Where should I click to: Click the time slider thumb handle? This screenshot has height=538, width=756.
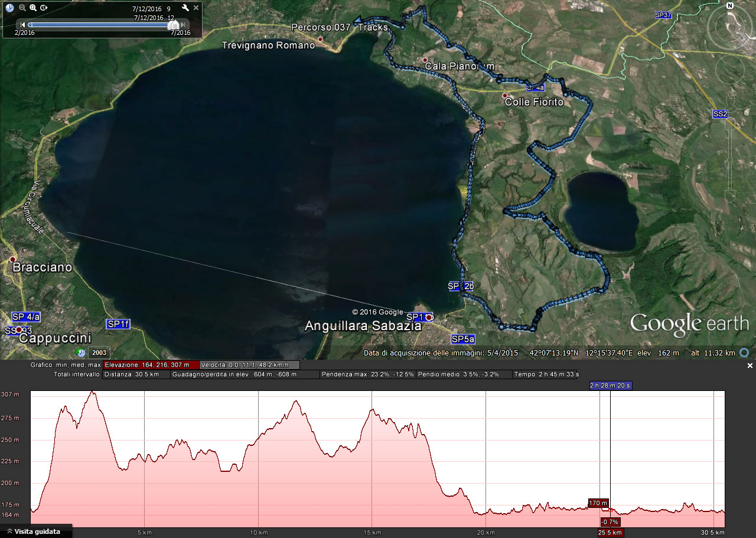tap(174, 24)
